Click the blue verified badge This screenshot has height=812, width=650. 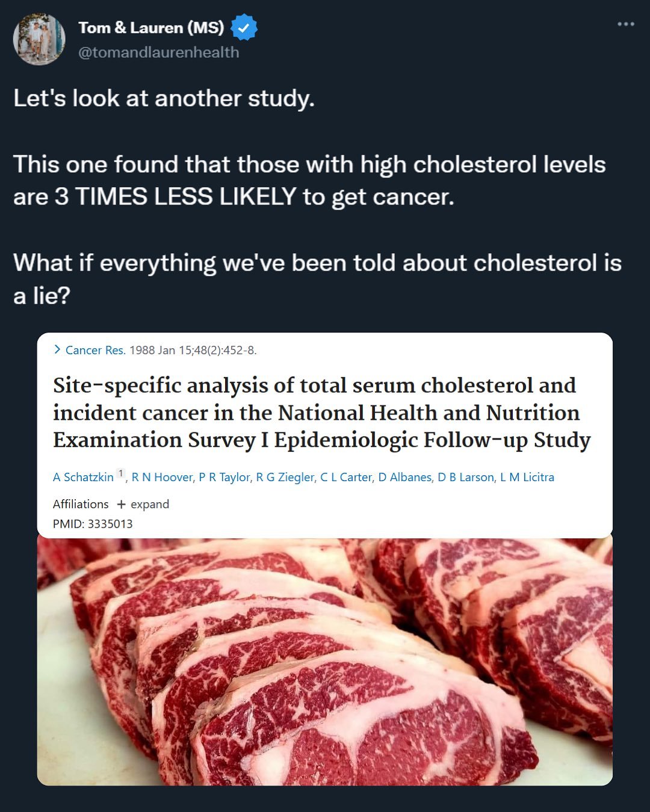coord(244,28)
